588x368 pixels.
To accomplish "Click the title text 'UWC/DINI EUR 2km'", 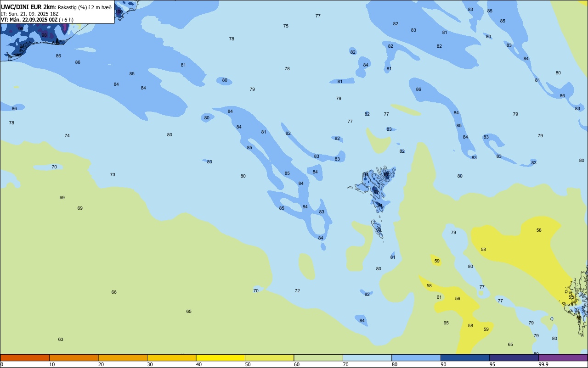I will (28, 7).
